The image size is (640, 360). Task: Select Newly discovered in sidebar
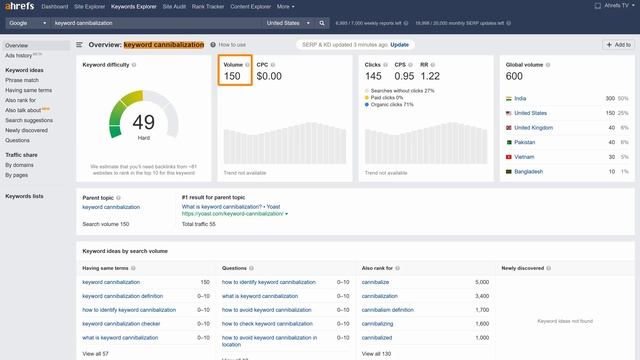tap(26, 131)
